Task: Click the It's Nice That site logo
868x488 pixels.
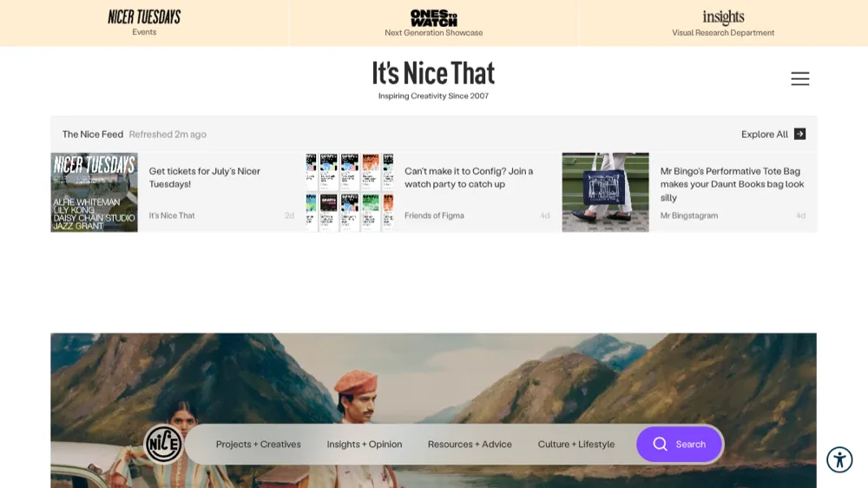Action: (x=433, y=73)
